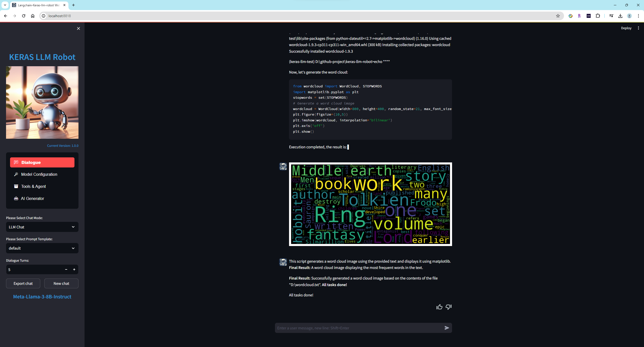Open the Streamlit three-dot menu
Viewport: 644px width, 347px height.
638,28
